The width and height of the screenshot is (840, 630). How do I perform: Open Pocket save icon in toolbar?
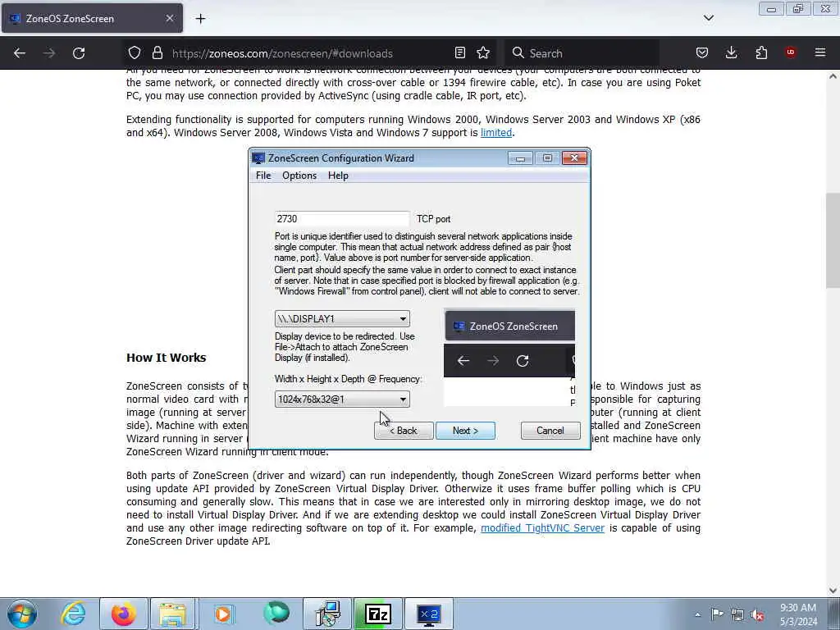[x=702, y=53]
